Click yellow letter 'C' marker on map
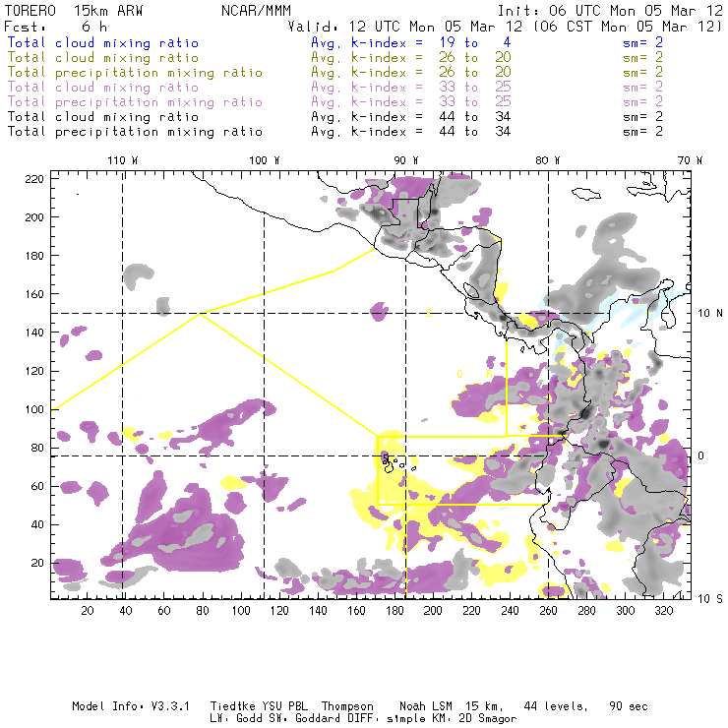The image size is (728, 728). [x=459, y=374]
